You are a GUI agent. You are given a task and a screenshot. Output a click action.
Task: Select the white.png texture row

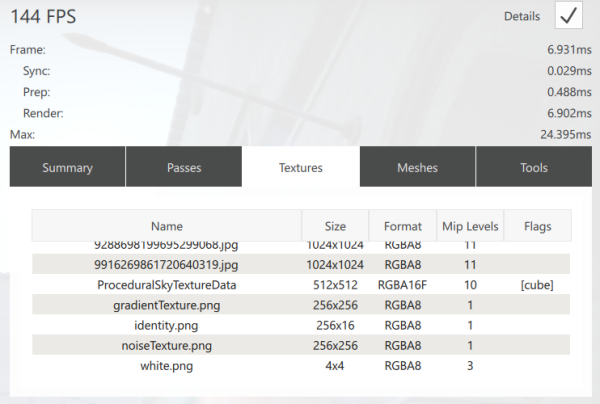[166, 365]
